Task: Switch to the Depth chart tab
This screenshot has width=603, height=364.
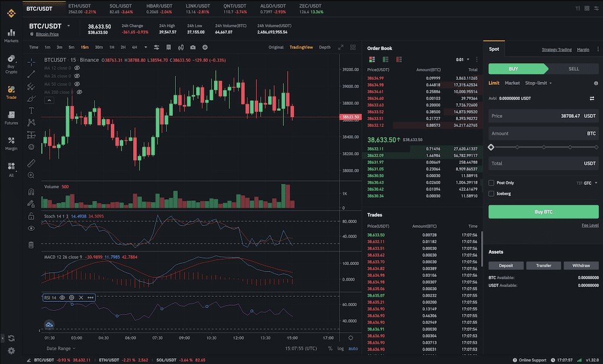Action: (325, 47)
